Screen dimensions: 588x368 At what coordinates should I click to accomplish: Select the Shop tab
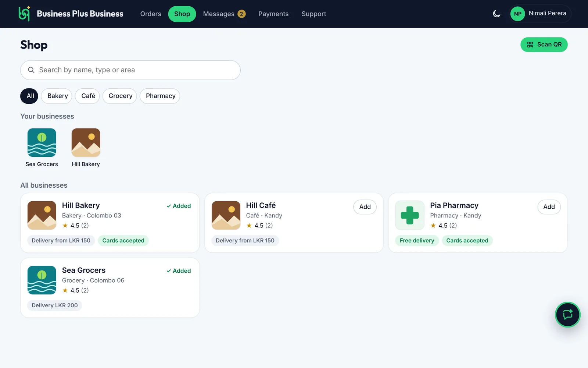[182, 14]
